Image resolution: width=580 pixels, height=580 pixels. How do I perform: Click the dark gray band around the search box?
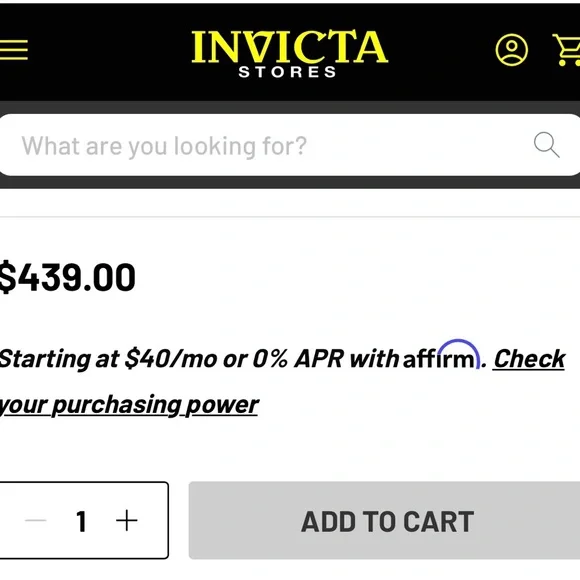coord(290,182)
